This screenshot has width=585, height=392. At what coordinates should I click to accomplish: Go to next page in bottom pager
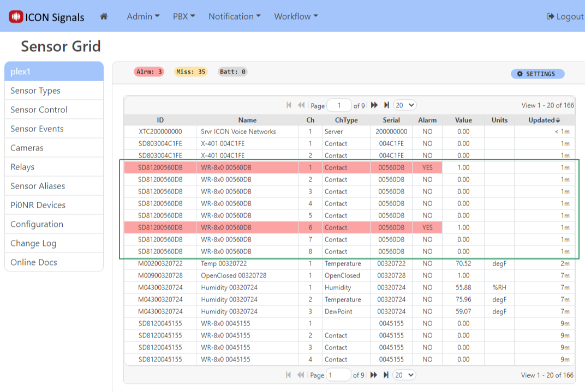[374, 375]
